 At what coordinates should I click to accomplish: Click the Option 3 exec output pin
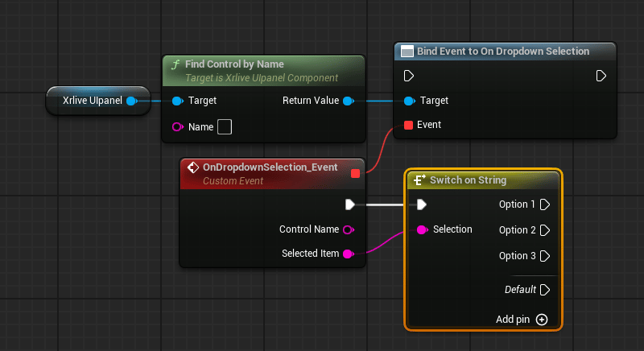click(x=545, y=256)
